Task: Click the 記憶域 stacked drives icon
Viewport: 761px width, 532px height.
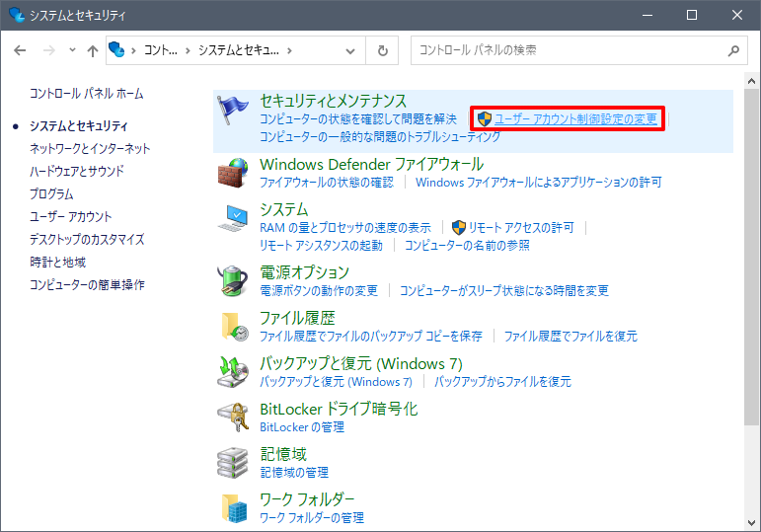Action: tap(233, 462)
